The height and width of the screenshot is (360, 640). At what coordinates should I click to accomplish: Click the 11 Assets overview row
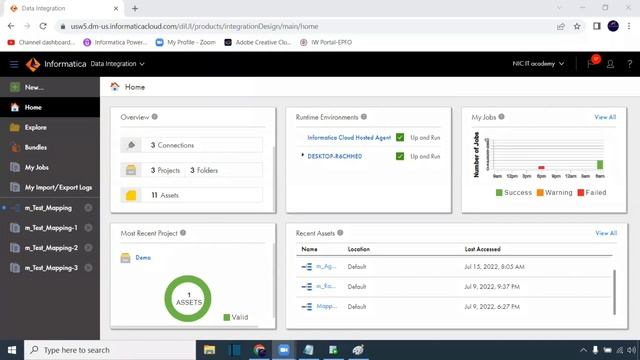point(191,195)
